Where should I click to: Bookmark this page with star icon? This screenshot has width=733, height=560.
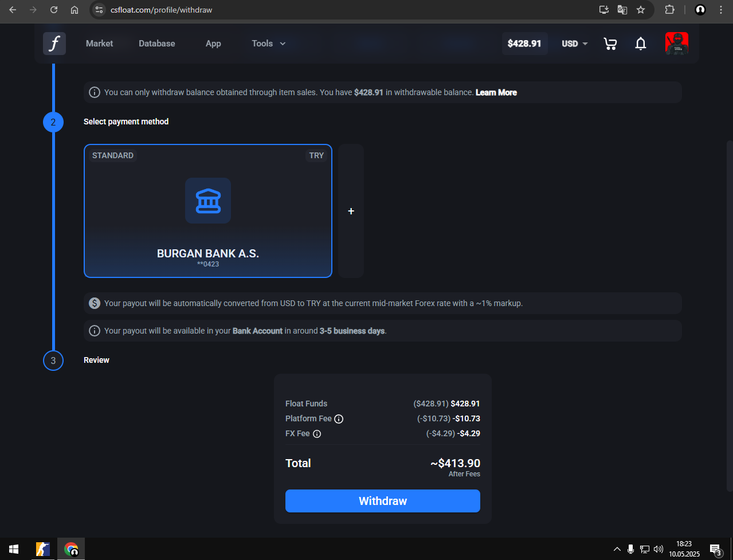tap(641, 10)
